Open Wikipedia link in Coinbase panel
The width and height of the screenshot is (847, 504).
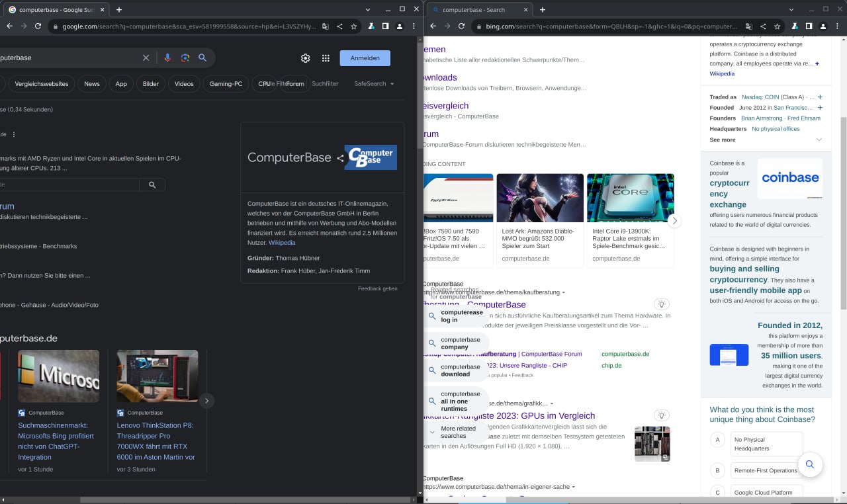pos(722,74)
